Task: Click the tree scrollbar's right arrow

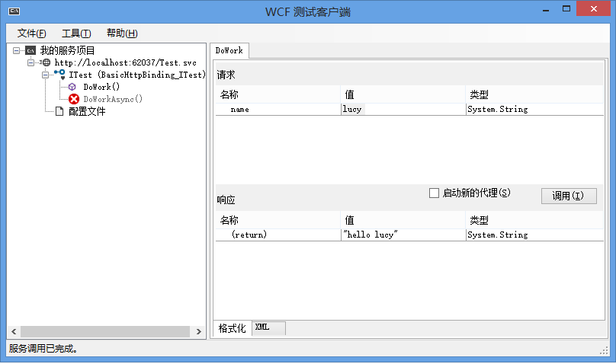Action: (x=199, y=332)
